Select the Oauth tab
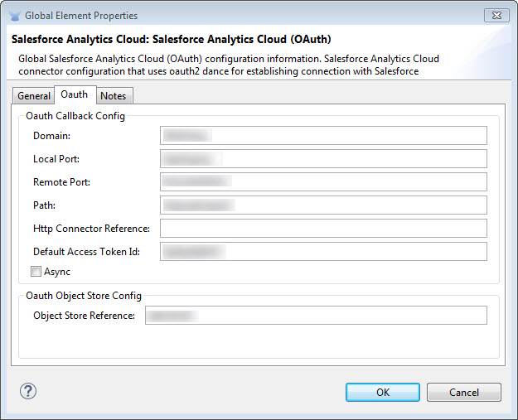This screenshot has height=420, width=518. pos(75,94)
